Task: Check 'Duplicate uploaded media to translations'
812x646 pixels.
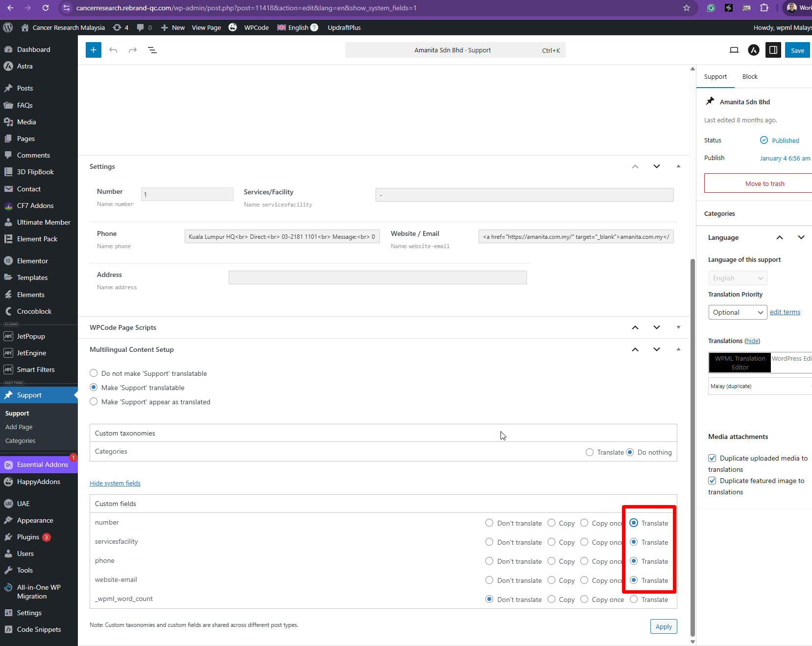Action: (712, 459)
